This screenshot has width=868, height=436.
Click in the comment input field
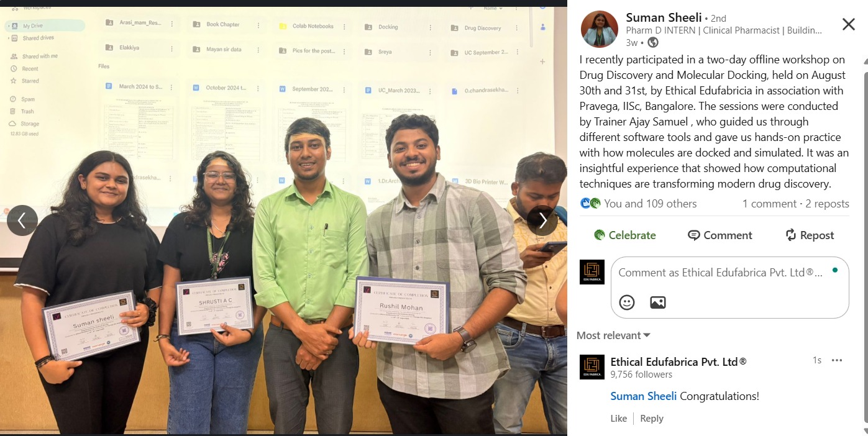[721, 273]
